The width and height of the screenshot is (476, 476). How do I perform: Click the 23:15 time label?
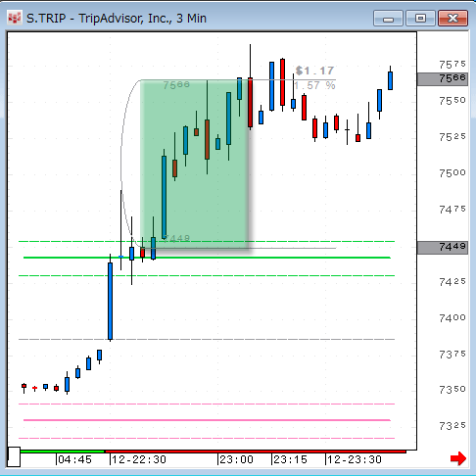tap(290, 459)
